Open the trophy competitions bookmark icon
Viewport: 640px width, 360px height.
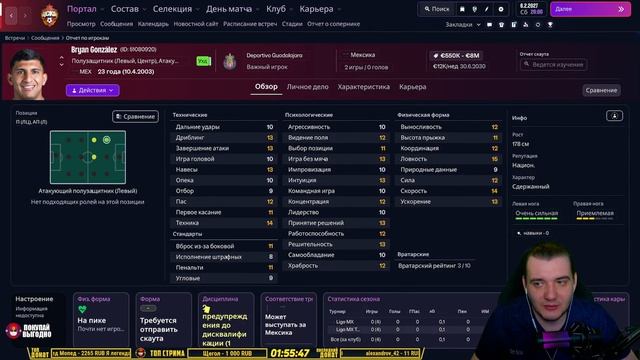[550, 24]
